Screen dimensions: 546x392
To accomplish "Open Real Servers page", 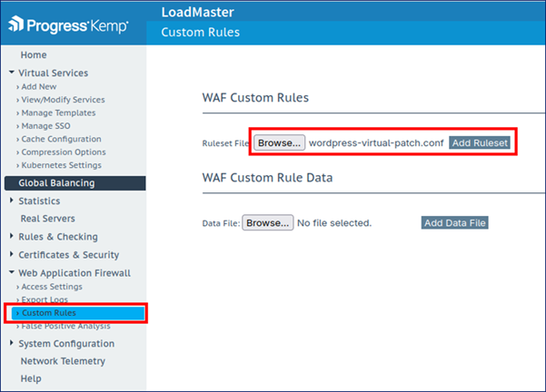I will [48, 219].
